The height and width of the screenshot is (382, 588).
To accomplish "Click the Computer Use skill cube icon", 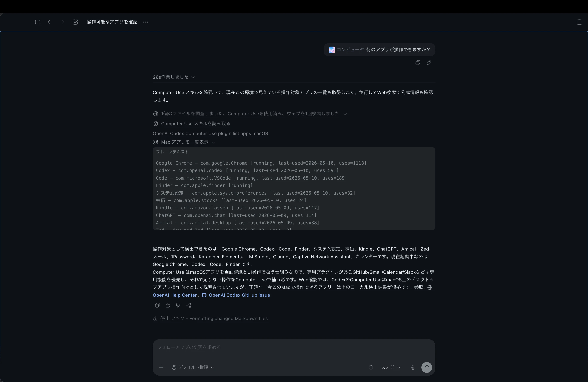I will [x=156, y=124].
